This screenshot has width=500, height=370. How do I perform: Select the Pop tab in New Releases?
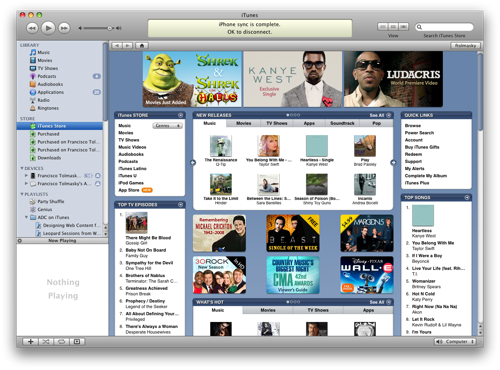point(377,123)
